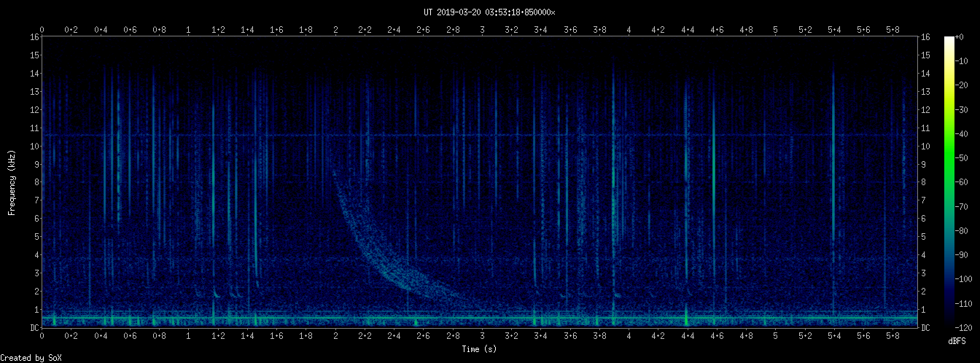The image size is (980, 363).
Task: Click the "13" tick on right frequency axis
Action: 926,91
